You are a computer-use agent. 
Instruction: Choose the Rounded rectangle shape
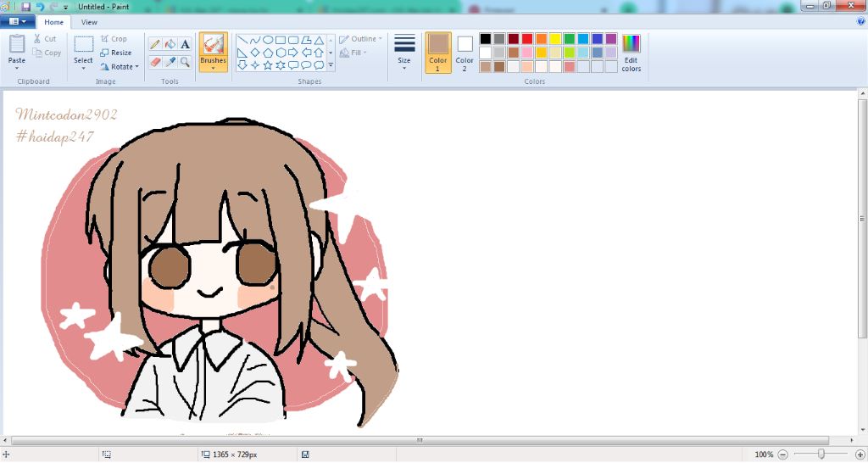[x=292, y=40]
